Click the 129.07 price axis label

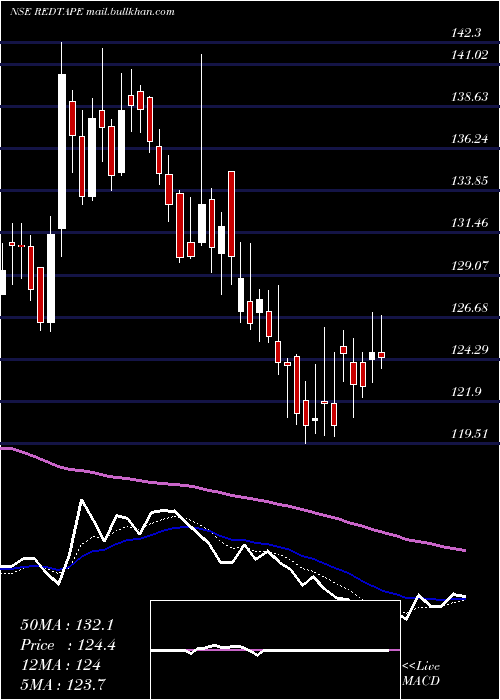(x=471, y=266)
